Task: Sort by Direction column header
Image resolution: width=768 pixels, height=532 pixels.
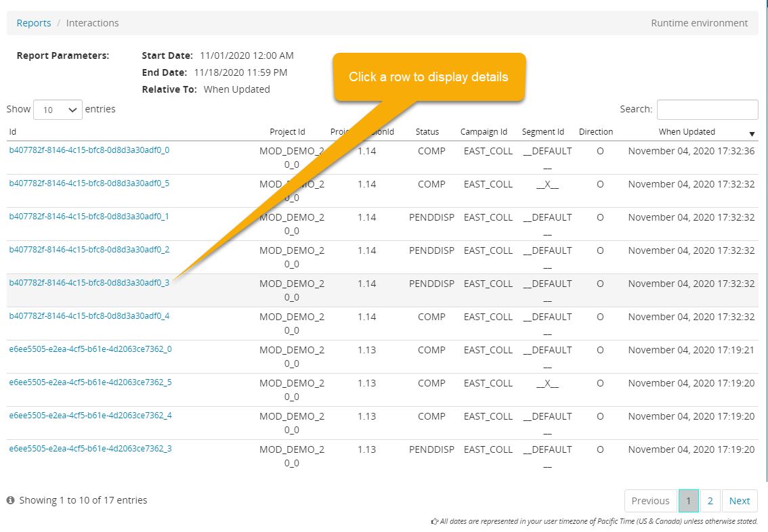Action: click(x=595, y=132)
